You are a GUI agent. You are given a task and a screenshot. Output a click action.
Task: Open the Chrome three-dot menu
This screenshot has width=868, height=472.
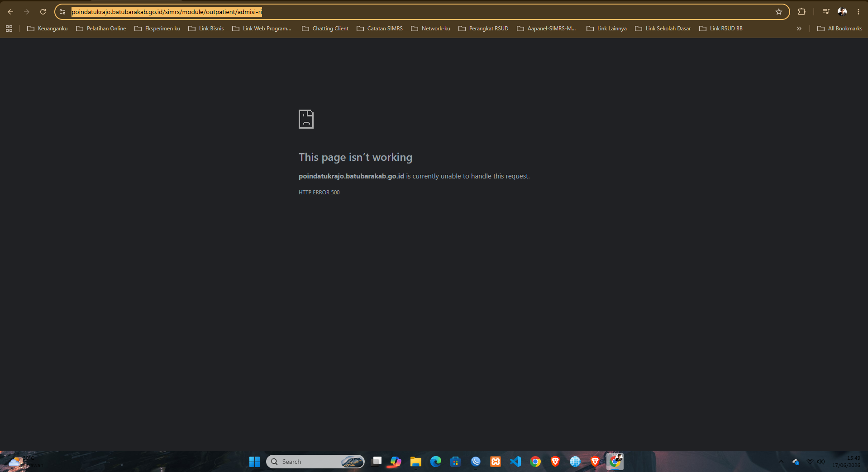click(858, 12)
